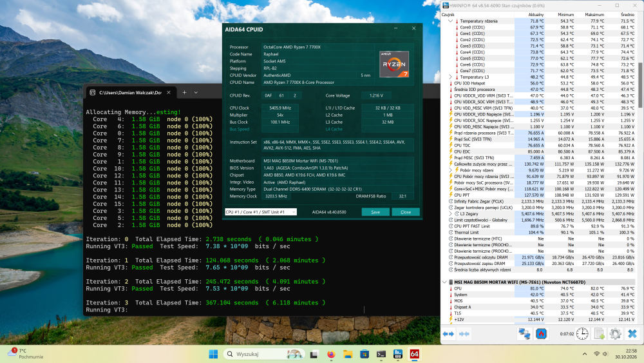
Task: Click Średnio column header
Action: (627, 14)
